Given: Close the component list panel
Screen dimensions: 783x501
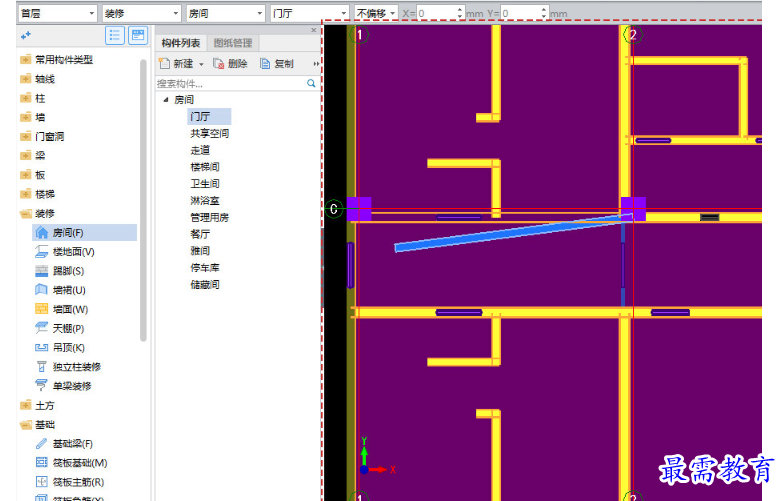Looking at the screenshot, I should (314, 30).
